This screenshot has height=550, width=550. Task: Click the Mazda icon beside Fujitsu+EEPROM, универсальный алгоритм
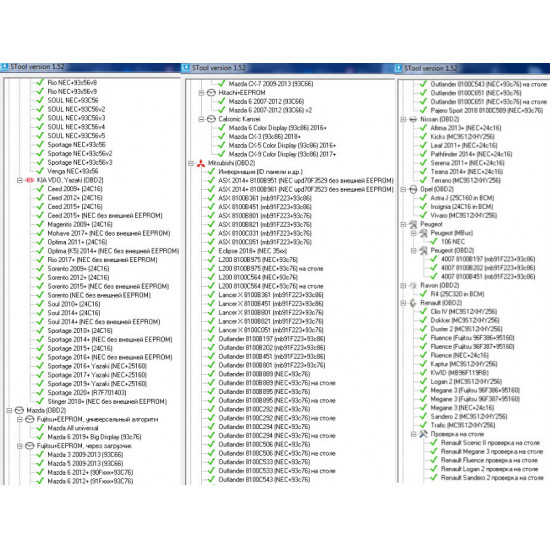(30, 419)
